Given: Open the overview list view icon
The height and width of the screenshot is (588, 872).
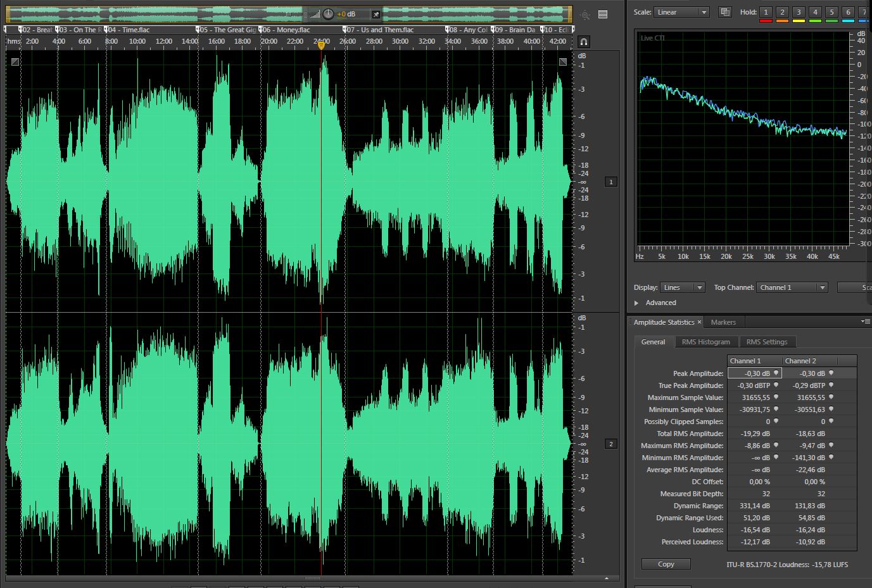Looking at the screenshot, I should click(x=603, y=15).
